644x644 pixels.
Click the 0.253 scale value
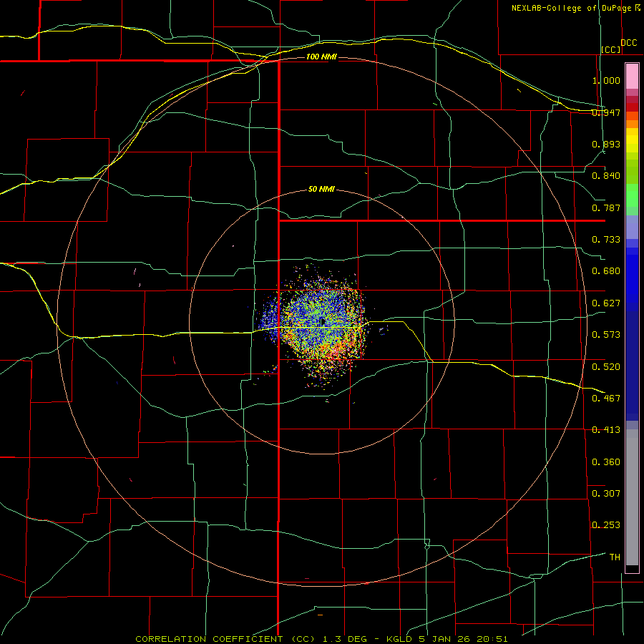click(x=606, y=525)
